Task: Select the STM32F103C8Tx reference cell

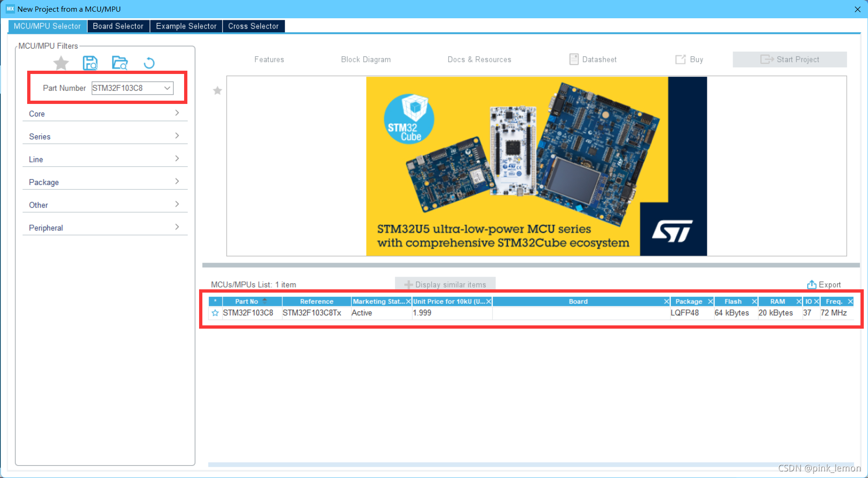Action: tap(316, 313)
